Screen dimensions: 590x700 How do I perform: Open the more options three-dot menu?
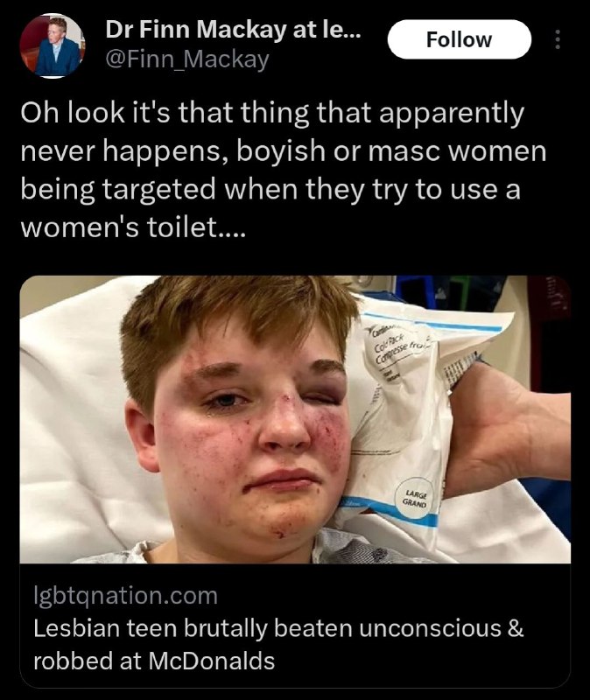coord(557,39)
